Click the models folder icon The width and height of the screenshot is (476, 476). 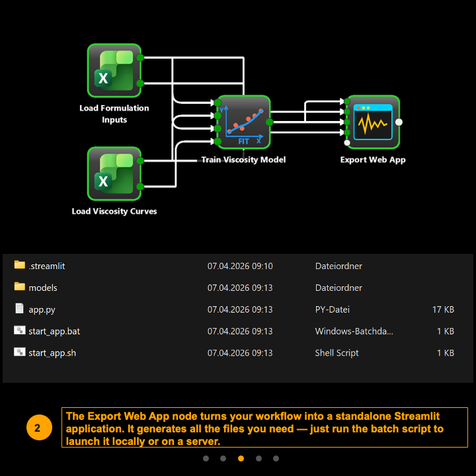[19, 288]
